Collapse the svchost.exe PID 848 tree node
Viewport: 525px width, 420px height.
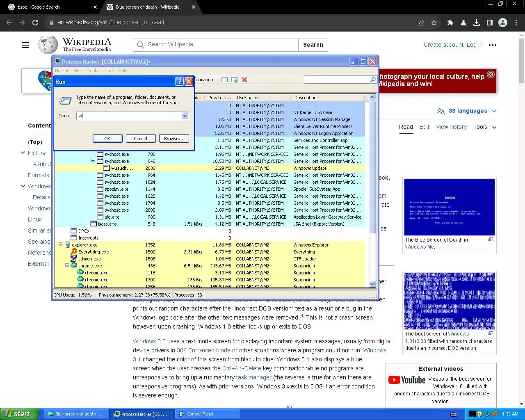click(x=94, y=161)
